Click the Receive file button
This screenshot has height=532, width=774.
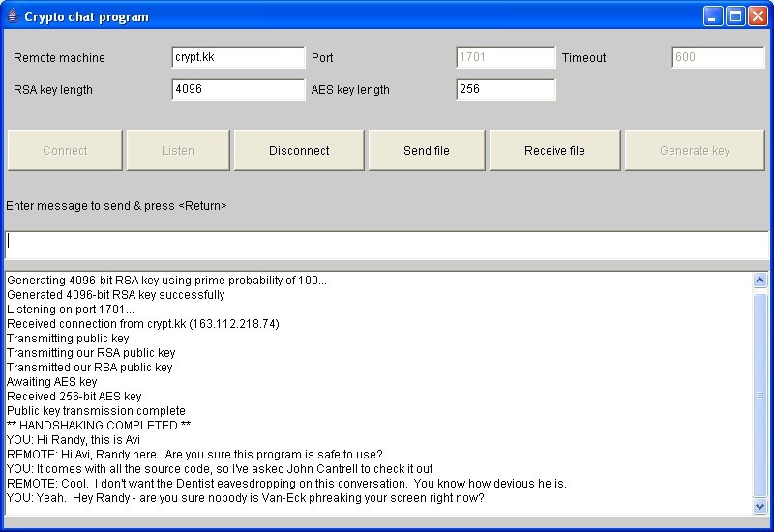[554, 151]
